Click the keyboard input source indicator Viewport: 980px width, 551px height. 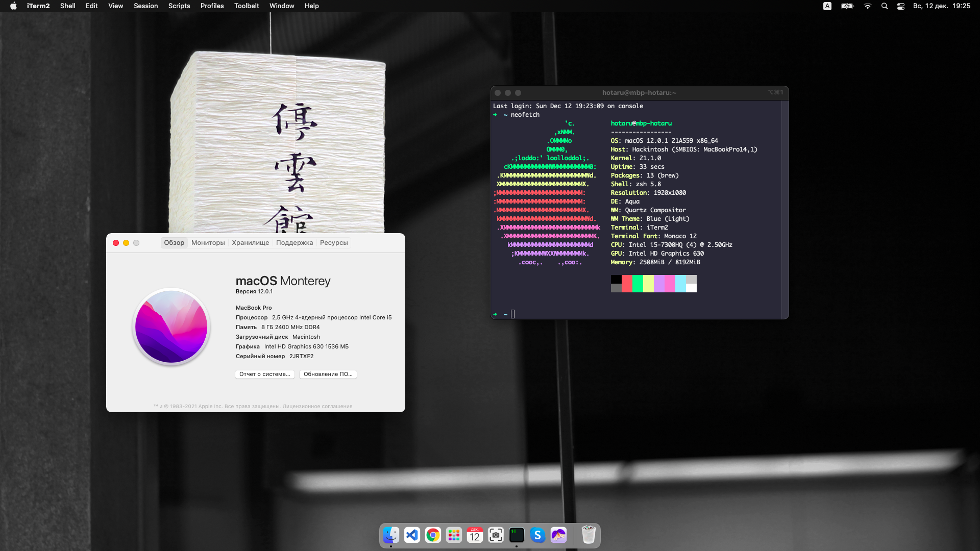pos(827,6)
